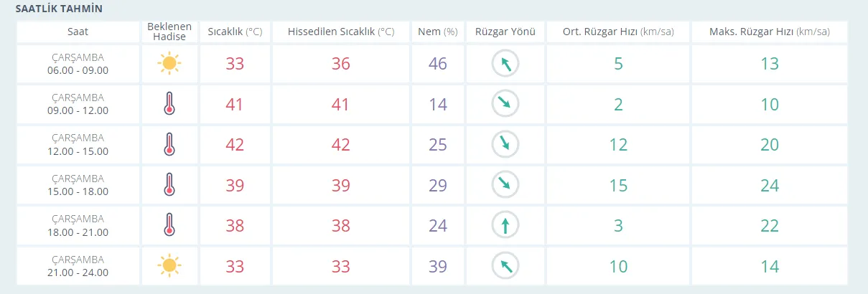This screenshot has height=294, width=868.
Task: Click the thermometer icon for 15.00 - 18.00
Action: [x=169, y=185]
